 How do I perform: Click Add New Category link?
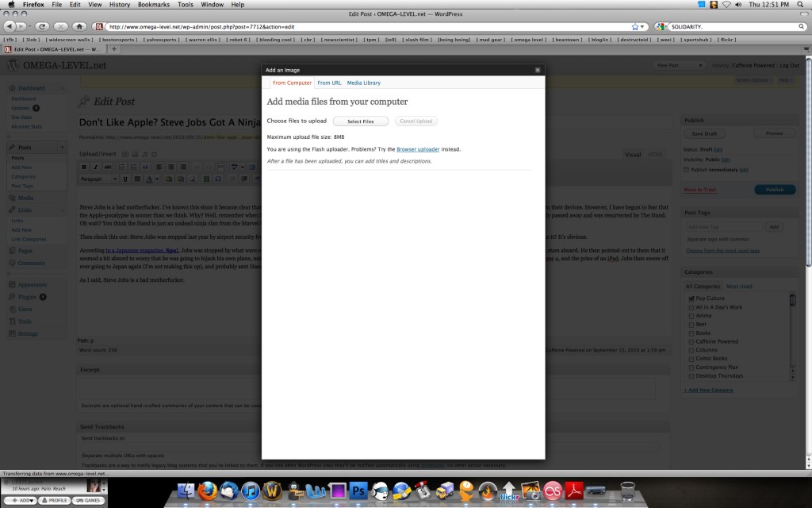708,390
